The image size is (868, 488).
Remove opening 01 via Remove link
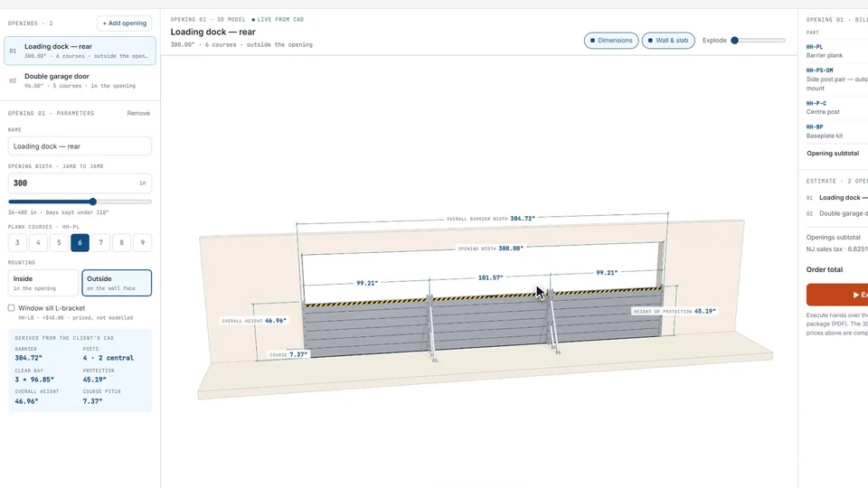click(x=138, y=114)
